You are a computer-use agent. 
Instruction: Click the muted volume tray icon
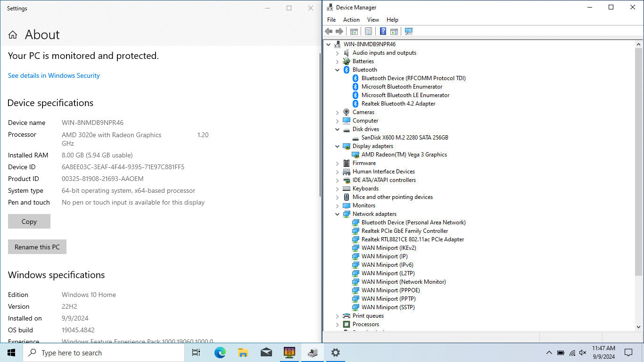point(583,353)
